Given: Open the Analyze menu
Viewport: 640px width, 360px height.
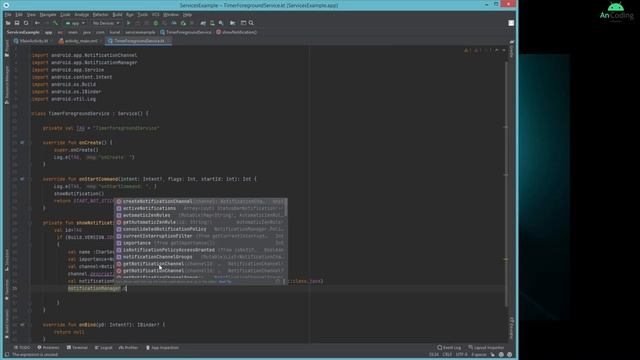Looking at the screenshot, I should pos(82,15).
